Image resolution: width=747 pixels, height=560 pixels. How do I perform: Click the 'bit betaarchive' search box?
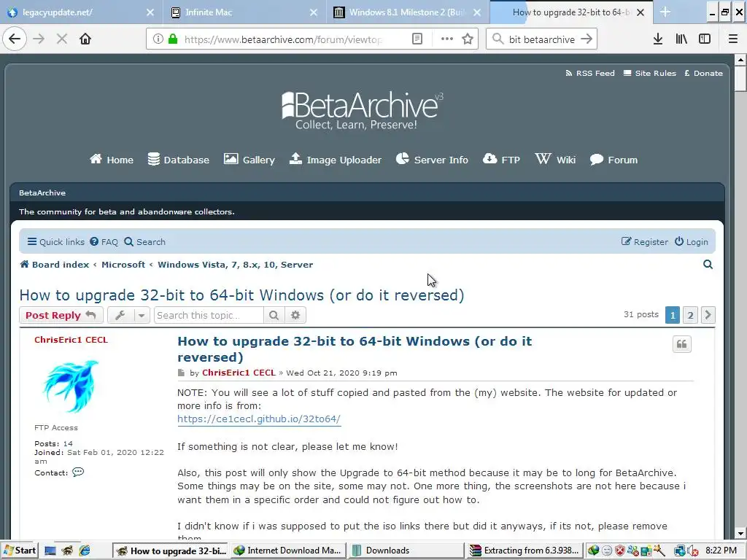(x=542, y=39)
